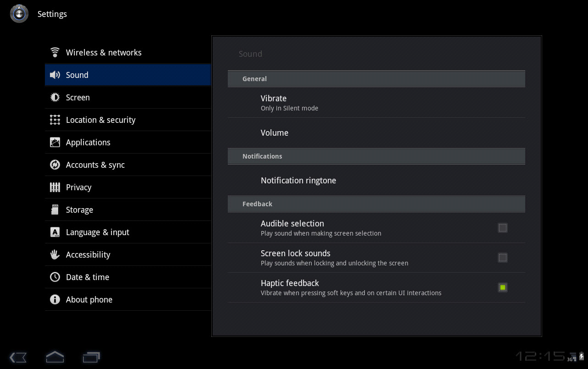Viewport: 588px width, 369px height.
Task: Enable the Screen lock sounds checkbox
Action: [x=503, y=258]
